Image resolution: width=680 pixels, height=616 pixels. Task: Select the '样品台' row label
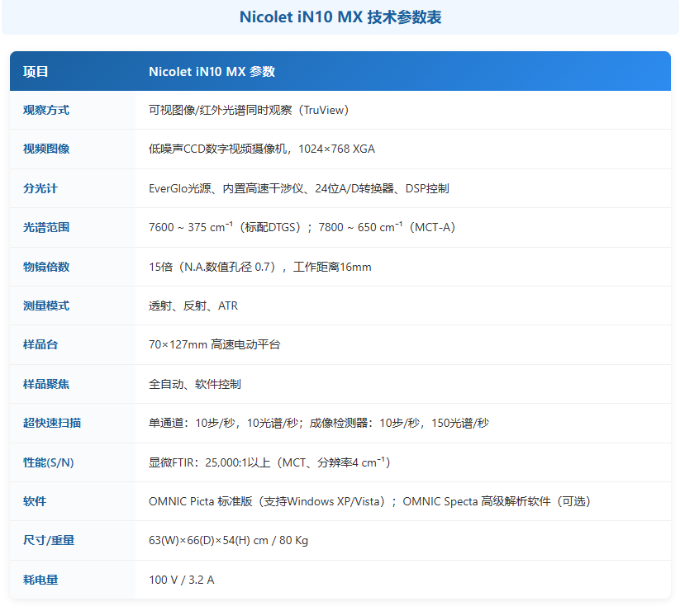tap(40, 344)
